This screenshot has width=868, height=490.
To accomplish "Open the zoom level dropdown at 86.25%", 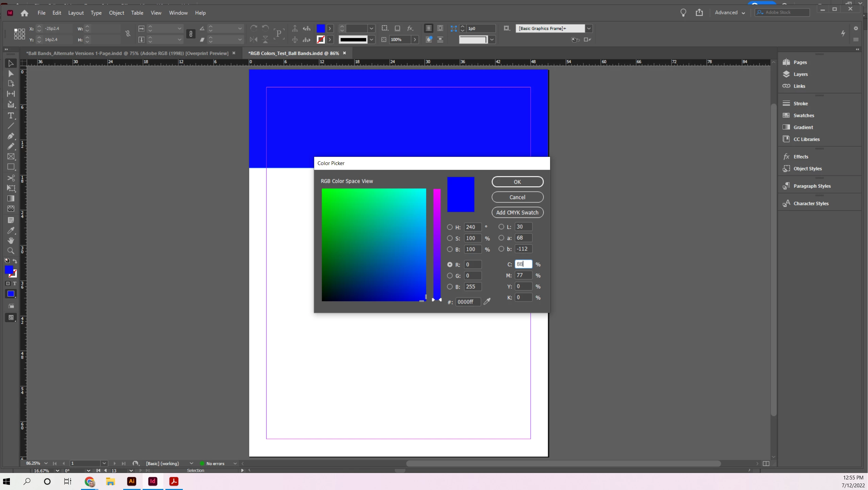I will tap(46, 463).
